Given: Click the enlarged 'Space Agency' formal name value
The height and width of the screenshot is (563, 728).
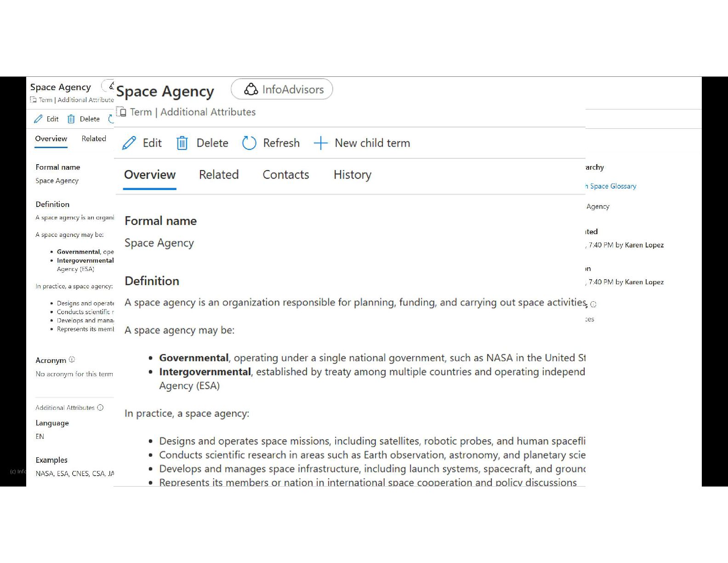Looking at the screenshot, I should coord(159,243).
